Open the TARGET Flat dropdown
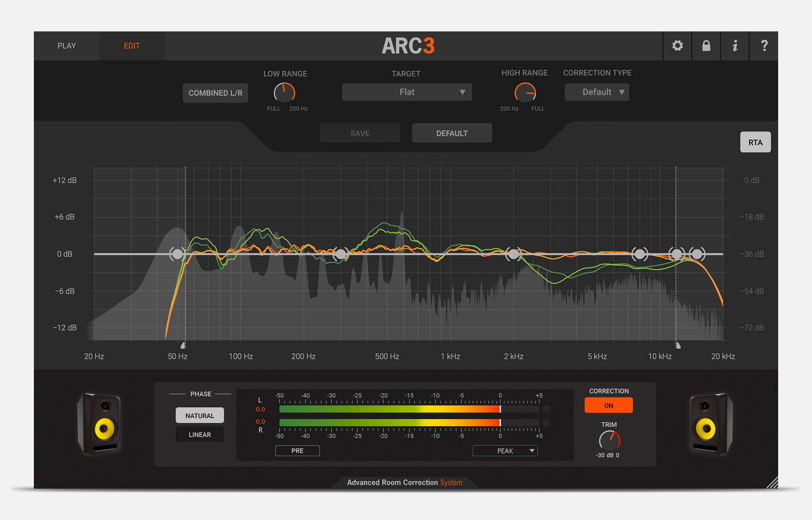The image size is (812, 520). click(x=407, y=92)
